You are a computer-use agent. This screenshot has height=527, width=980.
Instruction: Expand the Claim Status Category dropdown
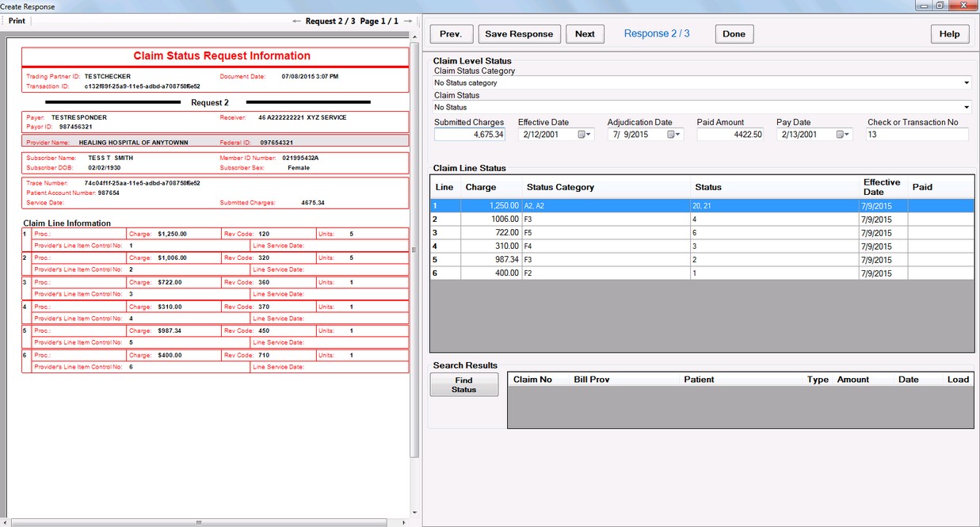[967, 82]
